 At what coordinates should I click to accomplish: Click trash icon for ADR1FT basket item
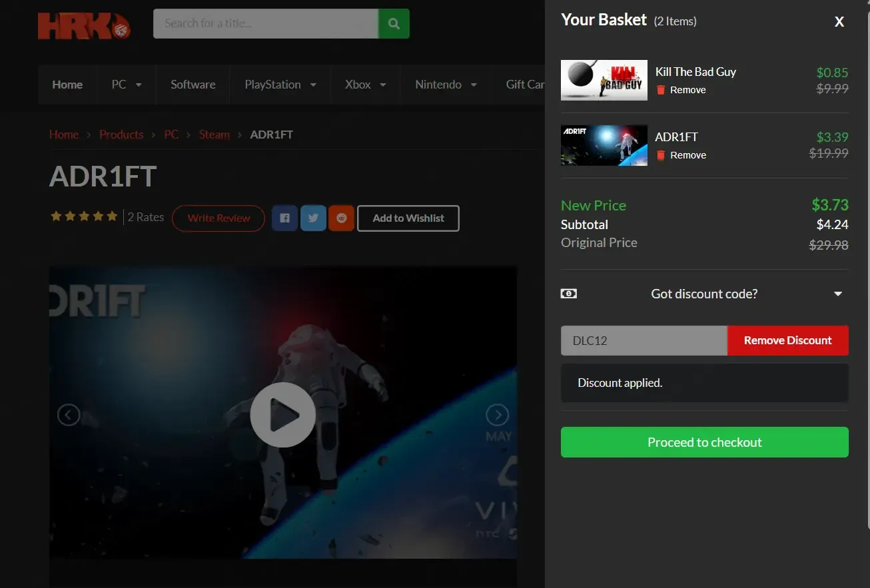tap(661, 155)
